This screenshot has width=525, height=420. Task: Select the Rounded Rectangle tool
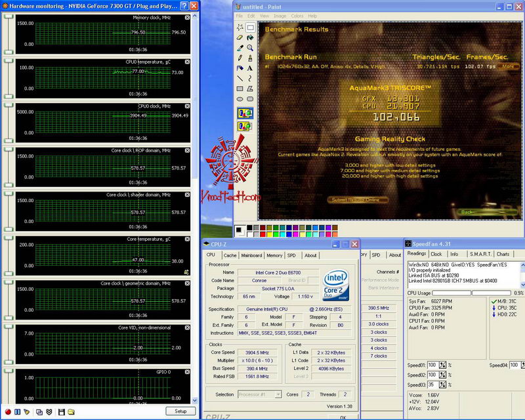pyautogui.click(x=250, y=99)
